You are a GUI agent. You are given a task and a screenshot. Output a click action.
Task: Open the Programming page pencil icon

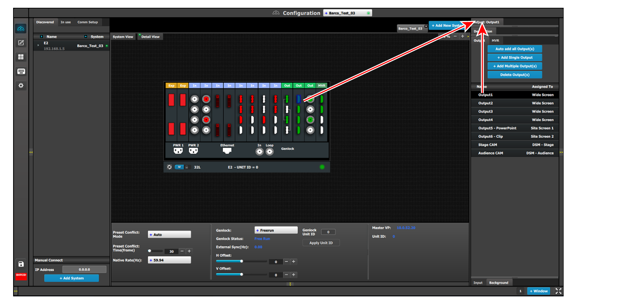click(21, 43)
